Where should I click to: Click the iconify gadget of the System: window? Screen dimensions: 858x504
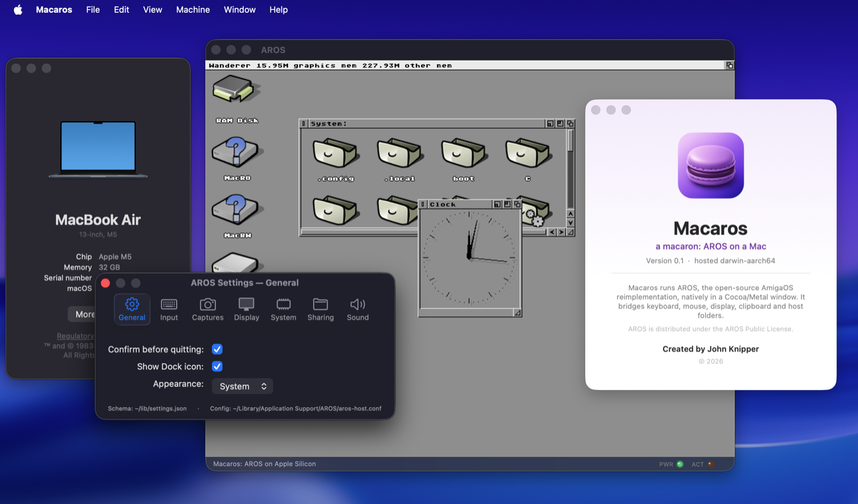pos(550,124)
